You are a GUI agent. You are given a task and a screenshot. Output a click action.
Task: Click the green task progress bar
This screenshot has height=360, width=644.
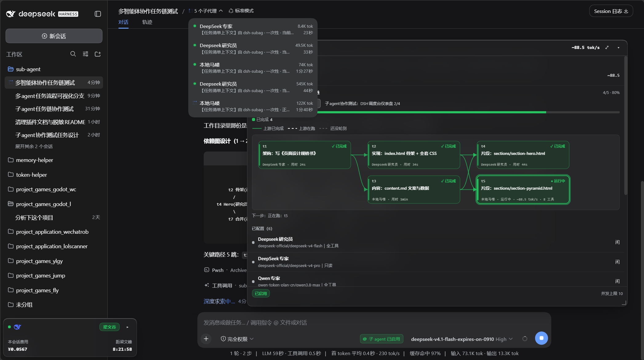tap(431, 112)
